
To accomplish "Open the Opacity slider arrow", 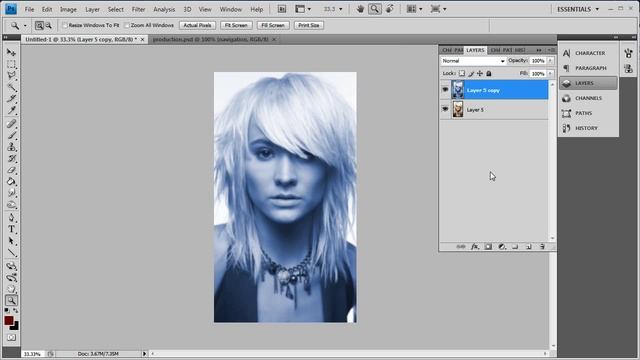I will click(x=550, y=61).
